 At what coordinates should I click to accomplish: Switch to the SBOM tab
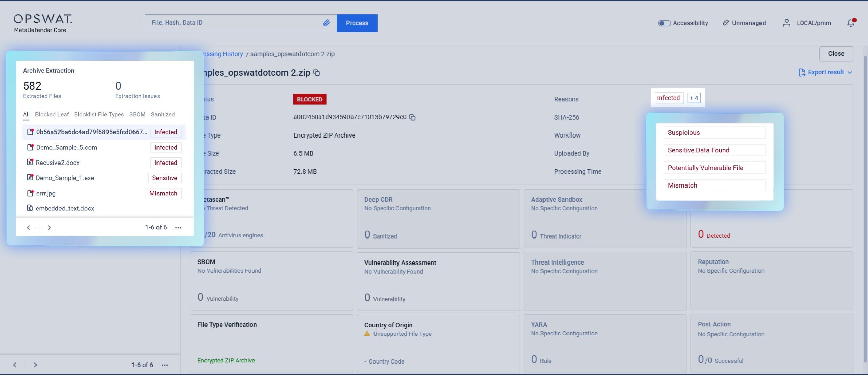(137, 114)
